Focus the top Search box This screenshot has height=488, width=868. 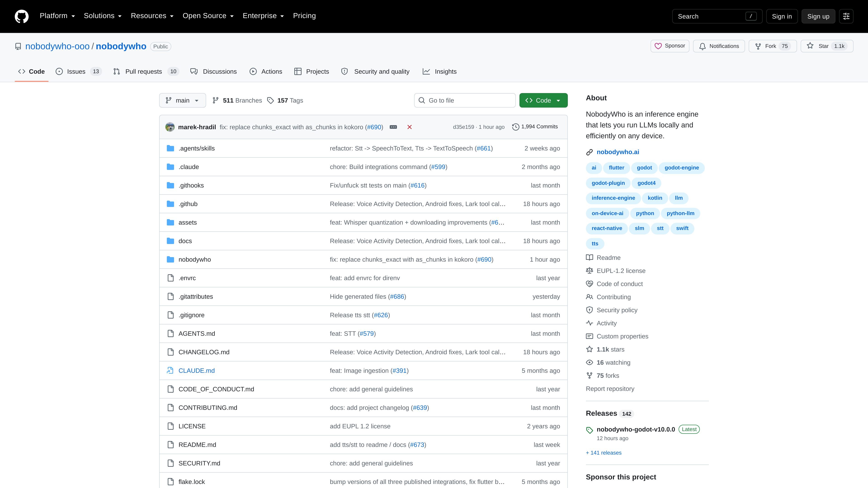pyautogui.click(x=717, y=16)
